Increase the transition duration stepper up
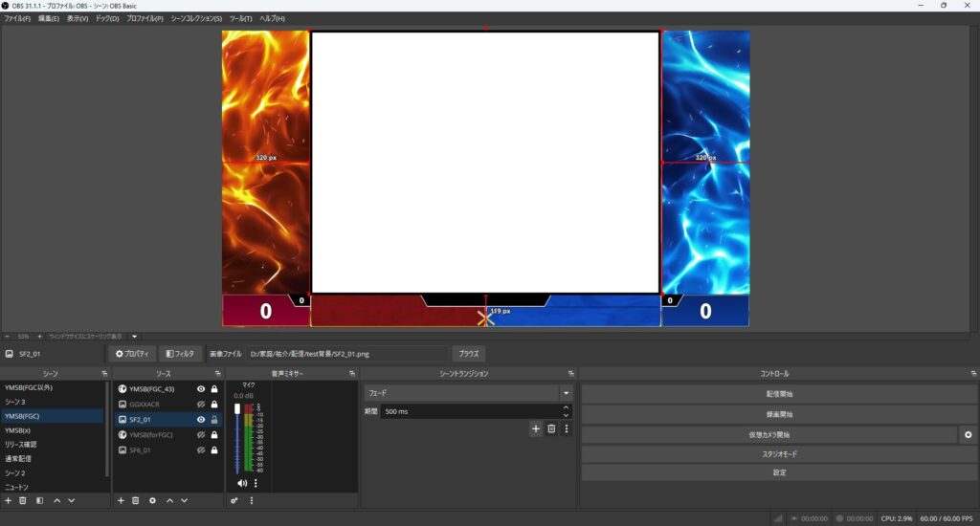 pyautogui.click(x=566, y=407)
